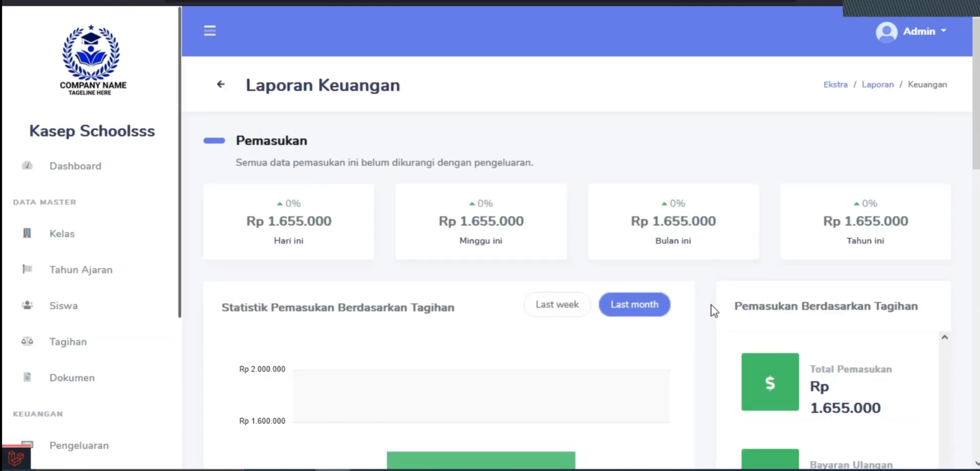Click the Bulan ini income card
Screen dimensions: 980x471
pyautogui.click(x=673, y=222)
